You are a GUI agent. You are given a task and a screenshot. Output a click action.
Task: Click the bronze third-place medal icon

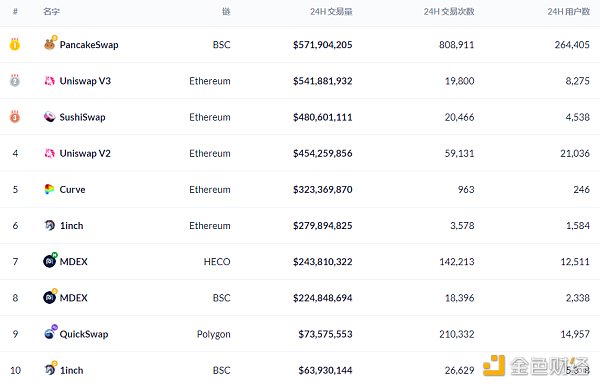point(15,116)
